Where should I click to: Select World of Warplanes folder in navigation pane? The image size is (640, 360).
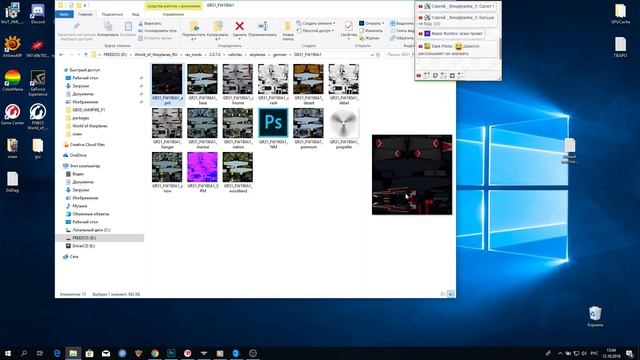coord(86,126)
